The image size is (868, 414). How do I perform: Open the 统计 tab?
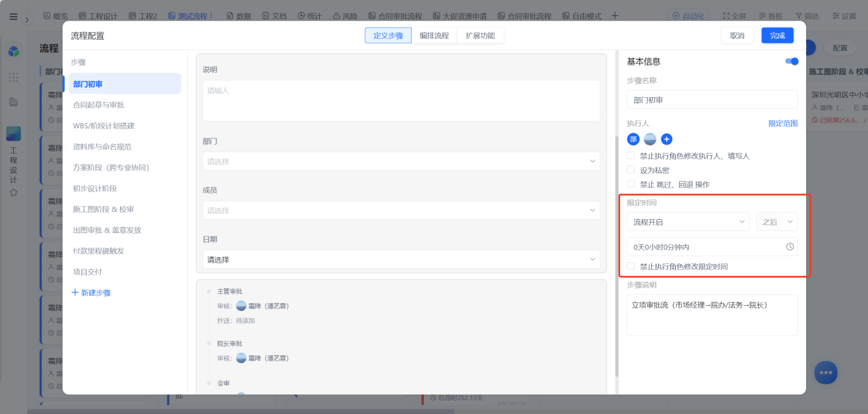click(x=310, y=15)
